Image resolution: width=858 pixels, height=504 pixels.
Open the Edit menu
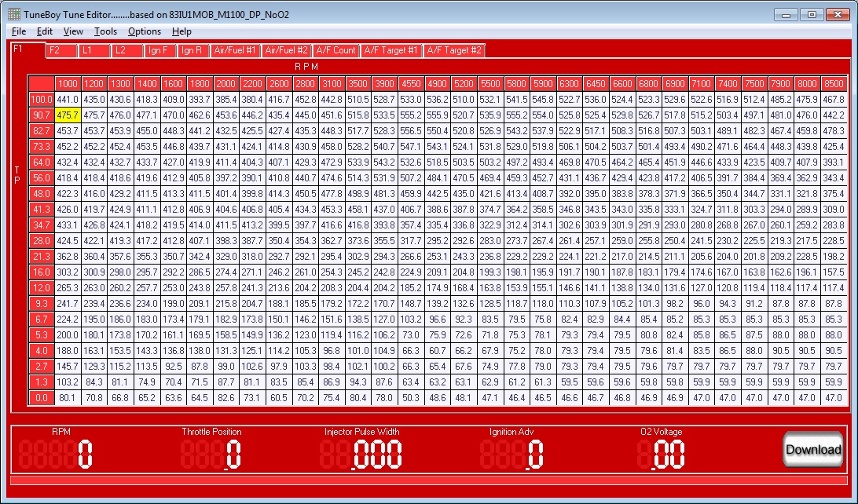[x=45, y=31]
